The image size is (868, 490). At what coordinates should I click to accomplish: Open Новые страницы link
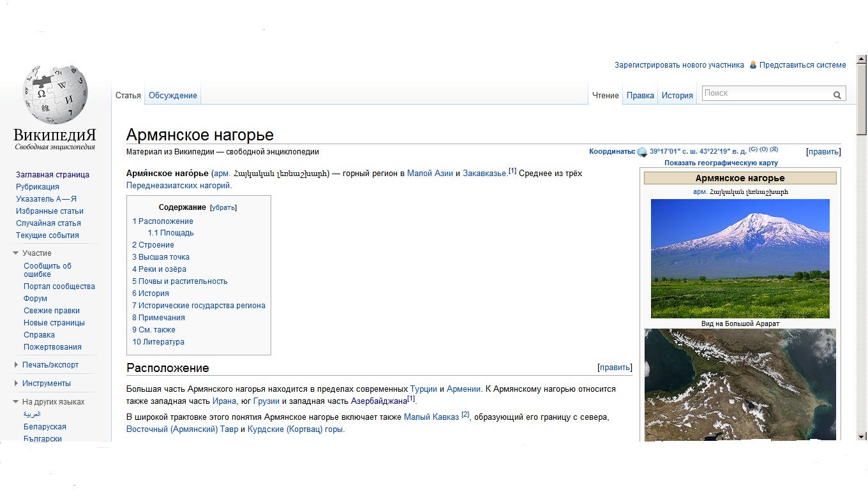54,323
